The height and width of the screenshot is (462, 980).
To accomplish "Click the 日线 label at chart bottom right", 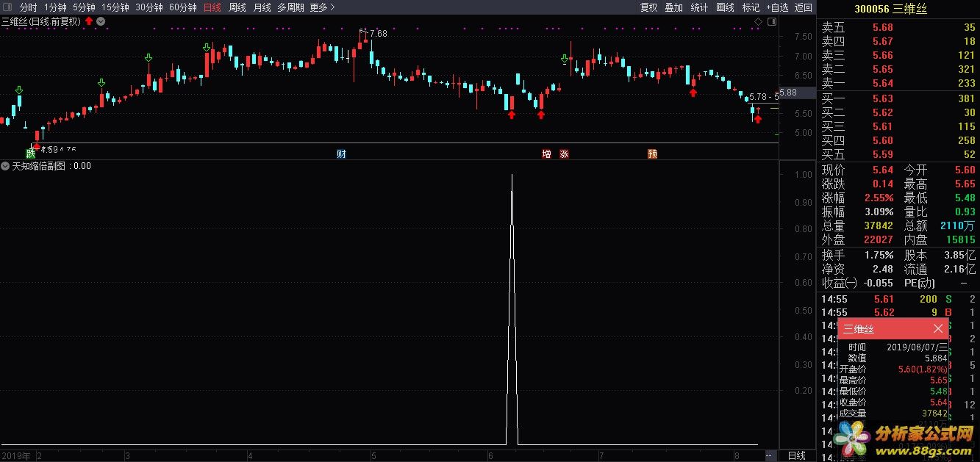I will point(797,455).
